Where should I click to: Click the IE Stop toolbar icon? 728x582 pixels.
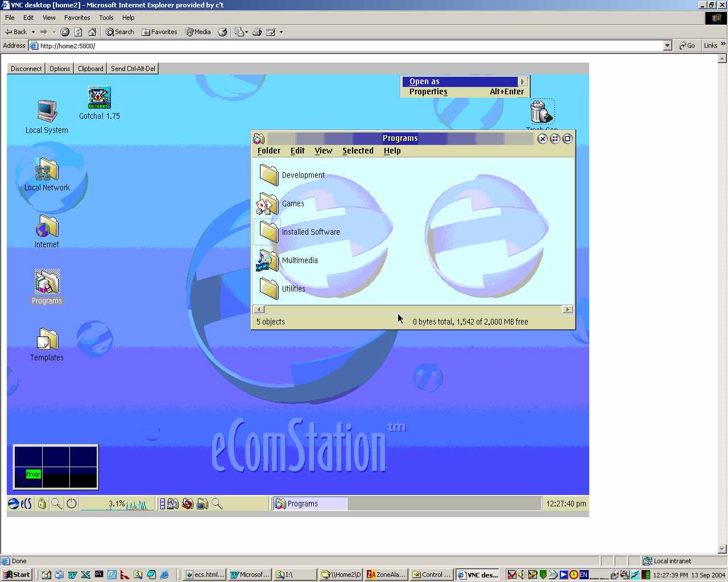click(x=65, y=32)
